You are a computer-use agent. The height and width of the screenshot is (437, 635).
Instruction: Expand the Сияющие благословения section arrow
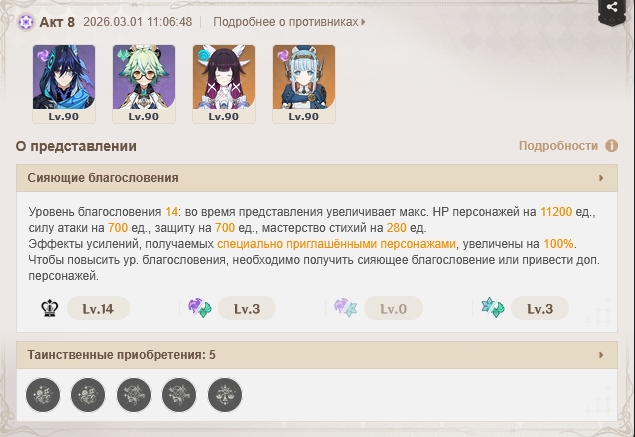point(601,178)
